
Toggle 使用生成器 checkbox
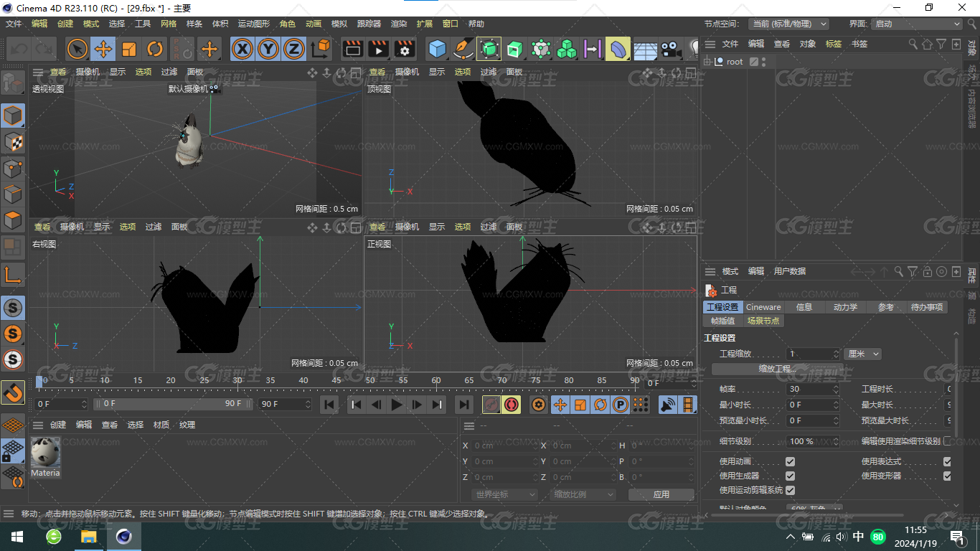tap(790, 476)
